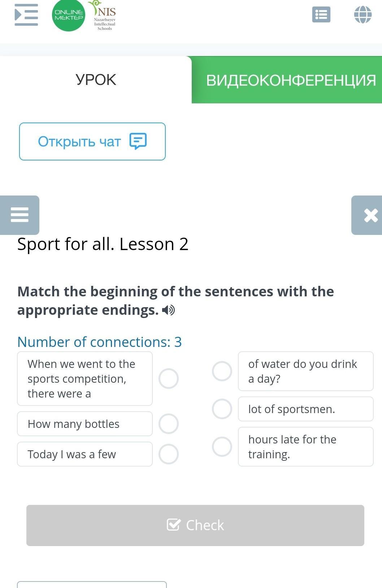Select connector circle beside 'hours late for the training.'
Image resolution: width=382 pixels, height=588 pixels.
222,447
